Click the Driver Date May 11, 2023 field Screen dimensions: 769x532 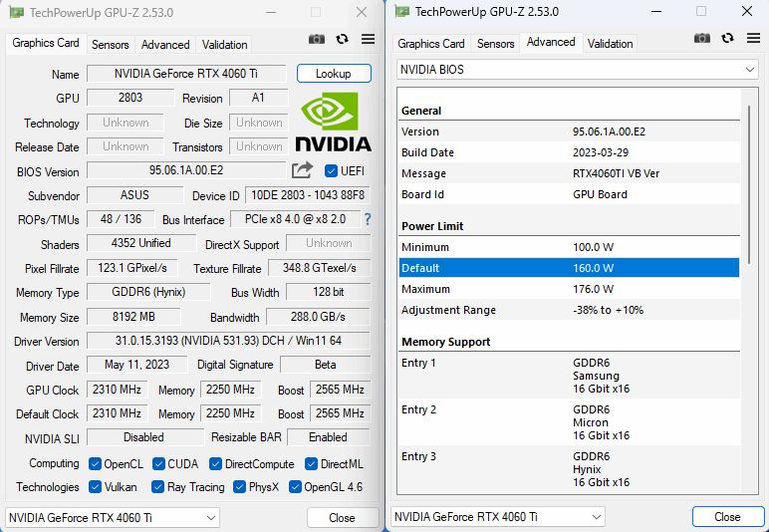[136, 365]
